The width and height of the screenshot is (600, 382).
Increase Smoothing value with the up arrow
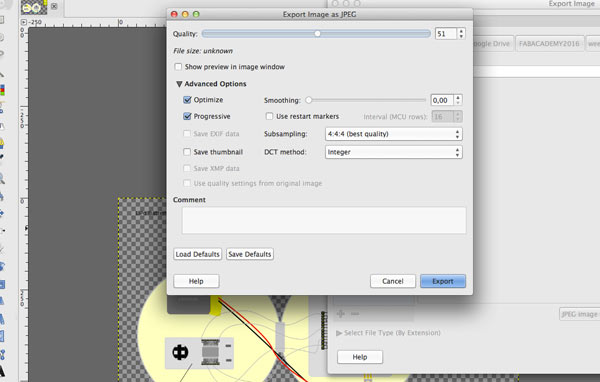coord(458,97)
